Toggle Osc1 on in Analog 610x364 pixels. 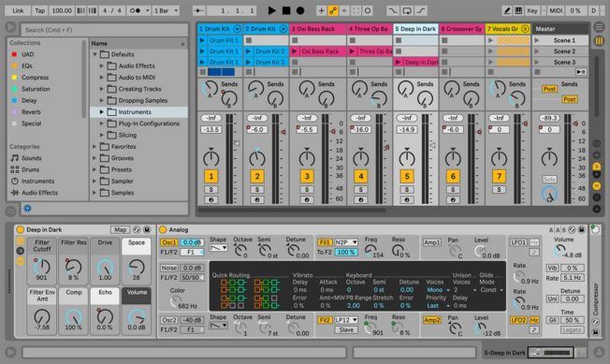(x=169, y=242)
